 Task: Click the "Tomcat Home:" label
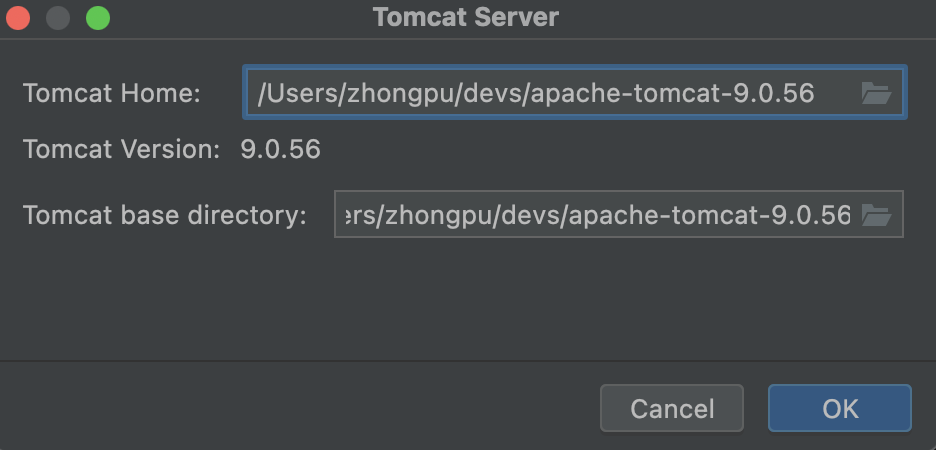point(112,94)
